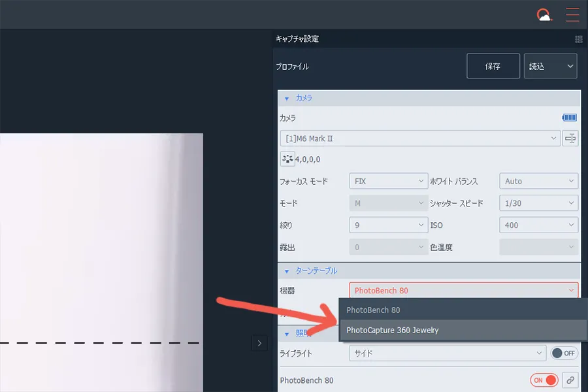Collapse the side panel with the chevron arrow
Viewport: 588px width, 392px height.
[259, 343]
